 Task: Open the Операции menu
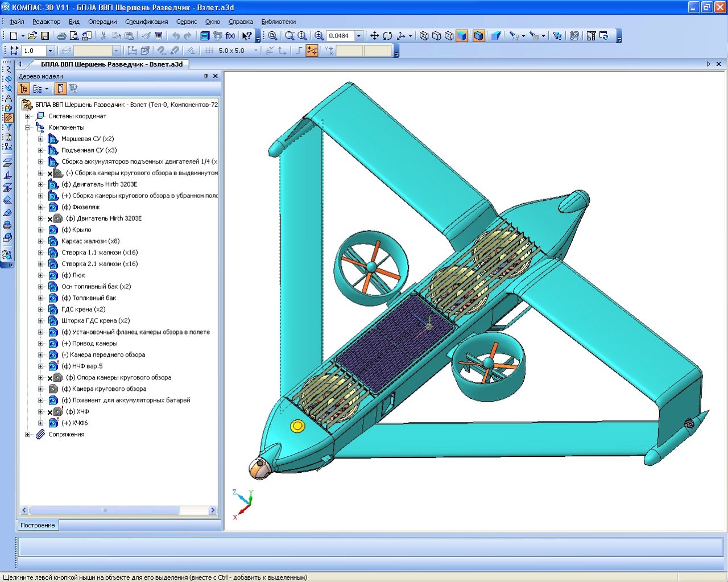[x=102, y=22]
